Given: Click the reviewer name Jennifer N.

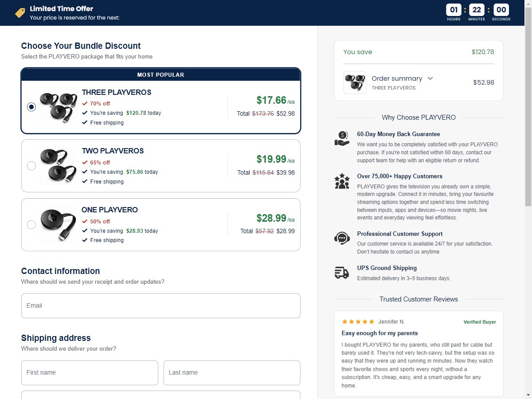Looking at the screenshot, I should pos(391,322).
